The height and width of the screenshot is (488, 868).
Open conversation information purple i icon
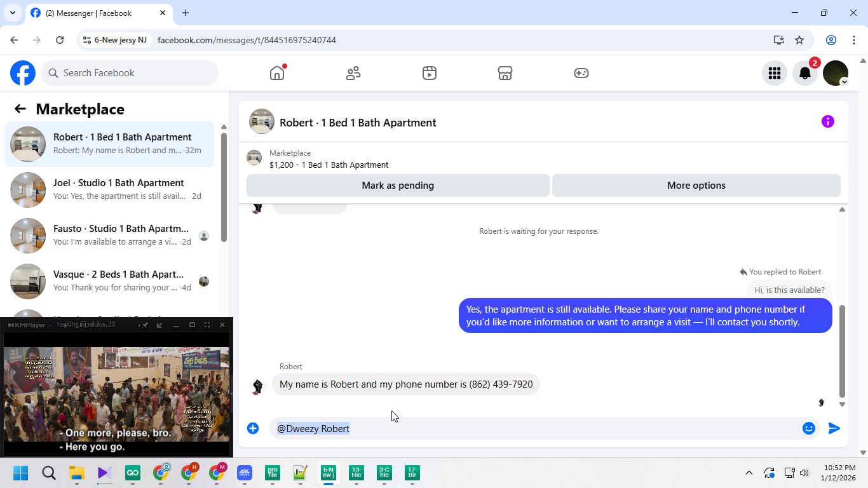click(827, 121)
